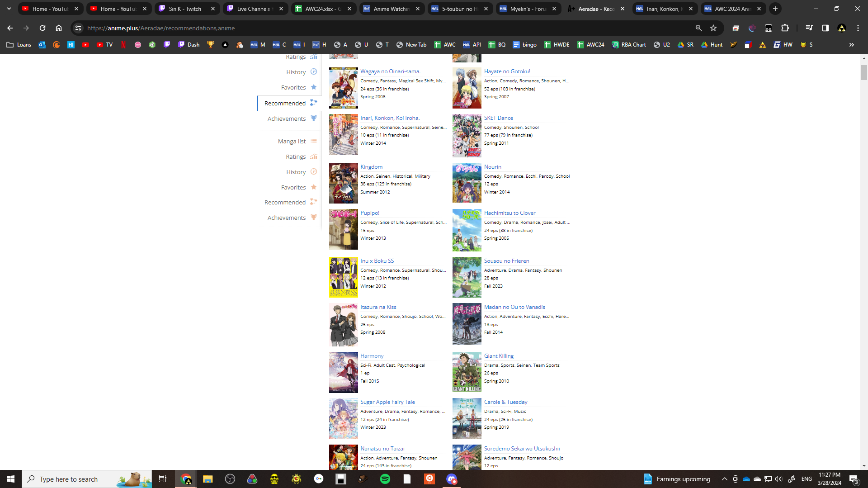Open the AWC24 bookmark
The height and width of the screenshot is (488, 868).
(x=590, y=45)
